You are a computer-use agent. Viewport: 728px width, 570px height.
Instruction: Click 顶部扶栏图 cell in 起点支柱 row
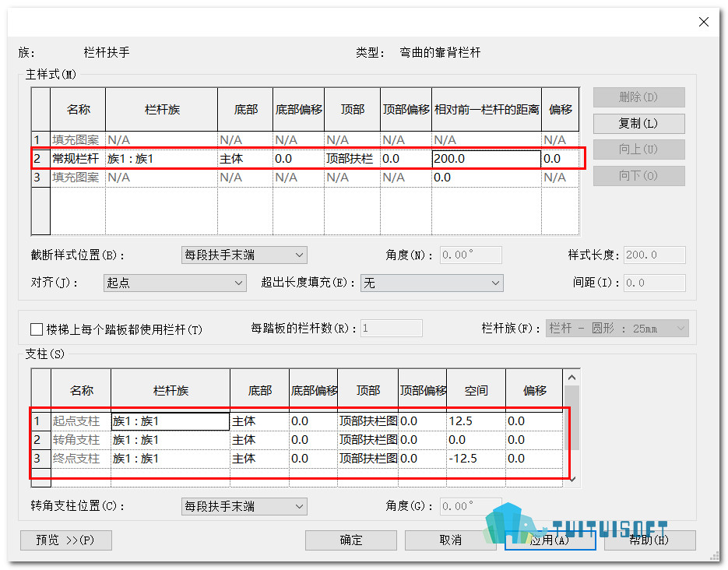(x=368, y=421)
